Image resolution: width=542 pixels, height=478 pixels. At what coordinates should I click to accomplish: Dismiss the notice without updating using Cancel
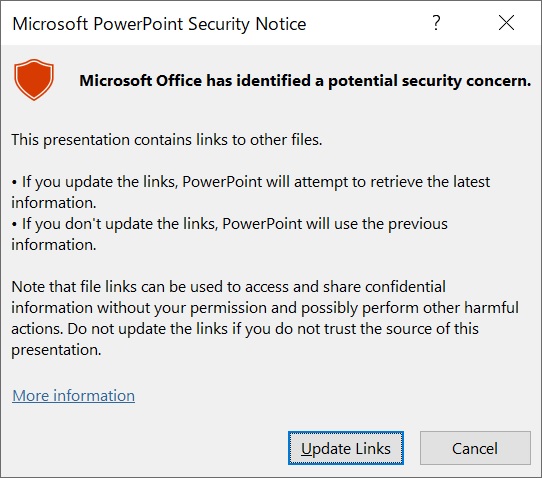pyautogui.click(x=475, y=448)
